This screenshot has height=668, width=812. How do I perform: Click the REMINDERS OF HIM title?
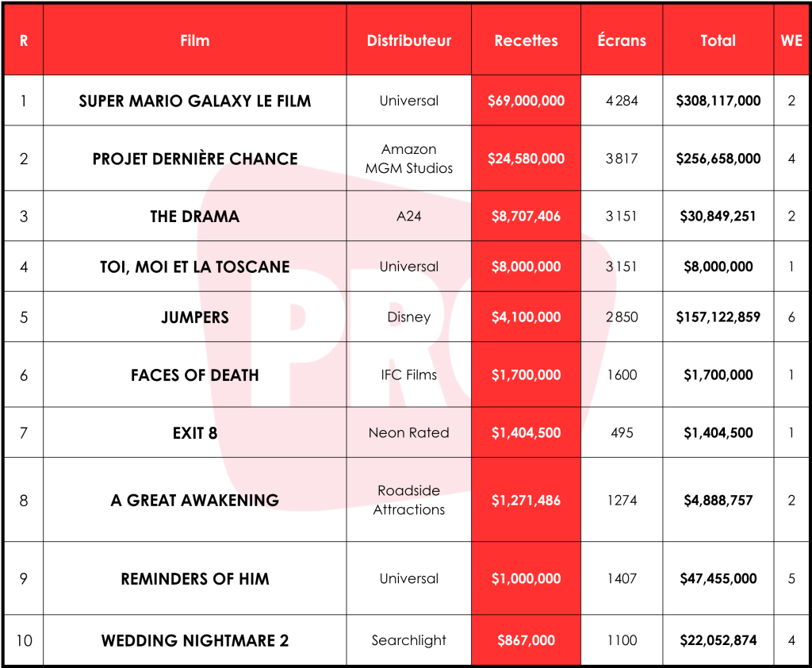pos(194,579)
